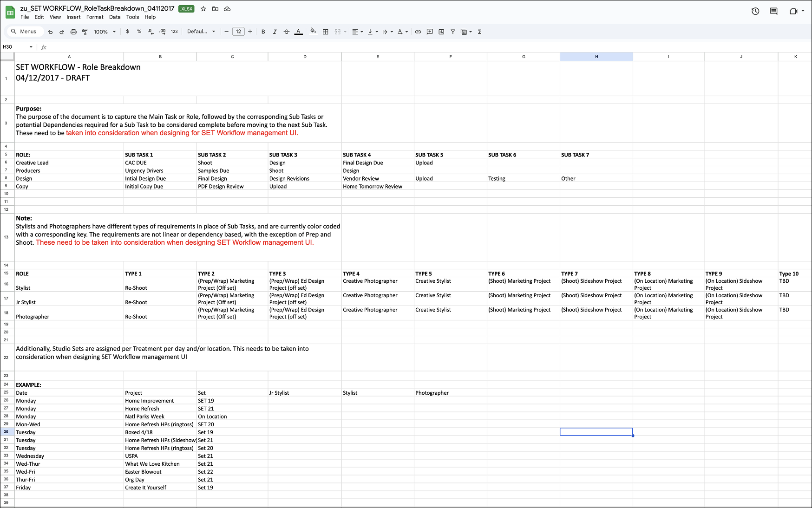Screen dimensions: 812x508
Task: Open the borders tool
Action: [x=326, y=32]
